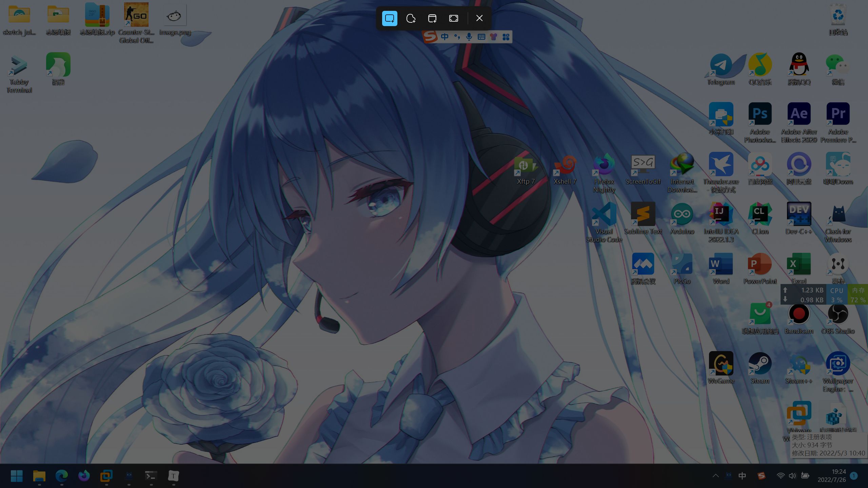Open Counter-Strike Global Offensive shortcut
Viewport: 868px width, 488px height.
click(136, 15)
